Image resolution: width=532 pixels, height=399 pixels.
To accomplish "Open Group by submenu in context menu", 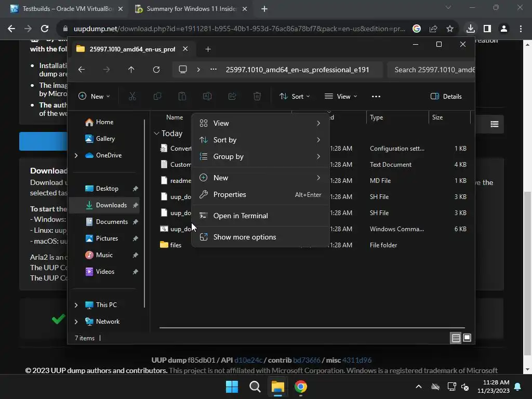I will point(261,156).
